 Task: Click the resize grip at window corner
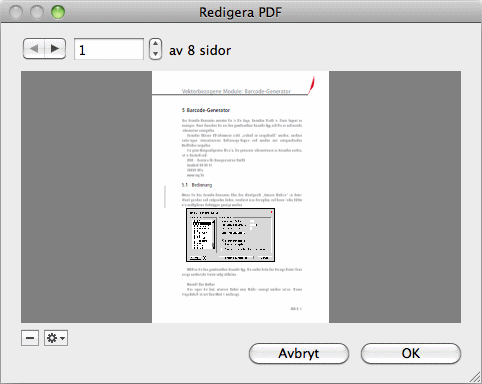tap(475, 377)
